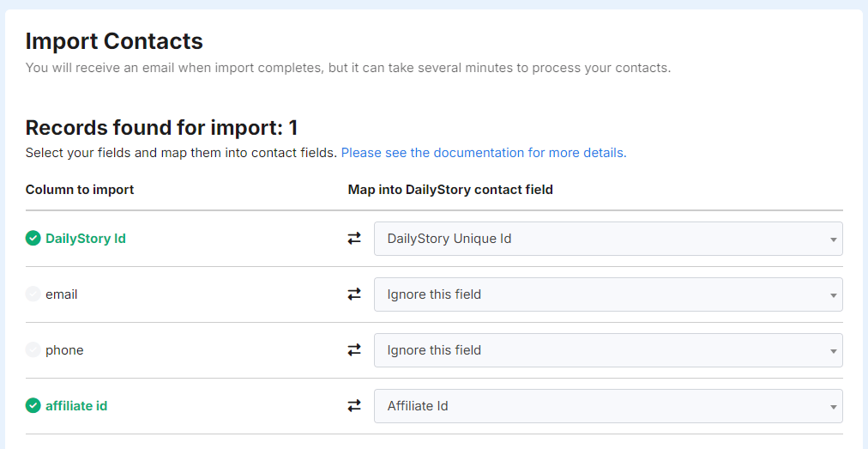Click the swap arrows icon beside DailyStory Id
This screenshot has width=868, height=449.
coord(354,239)
